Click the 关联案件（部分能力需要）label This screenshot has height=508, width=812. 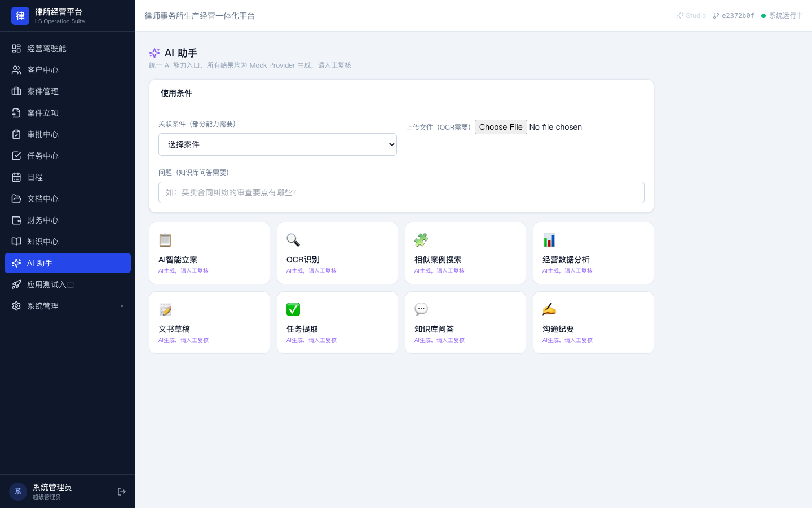197,124
